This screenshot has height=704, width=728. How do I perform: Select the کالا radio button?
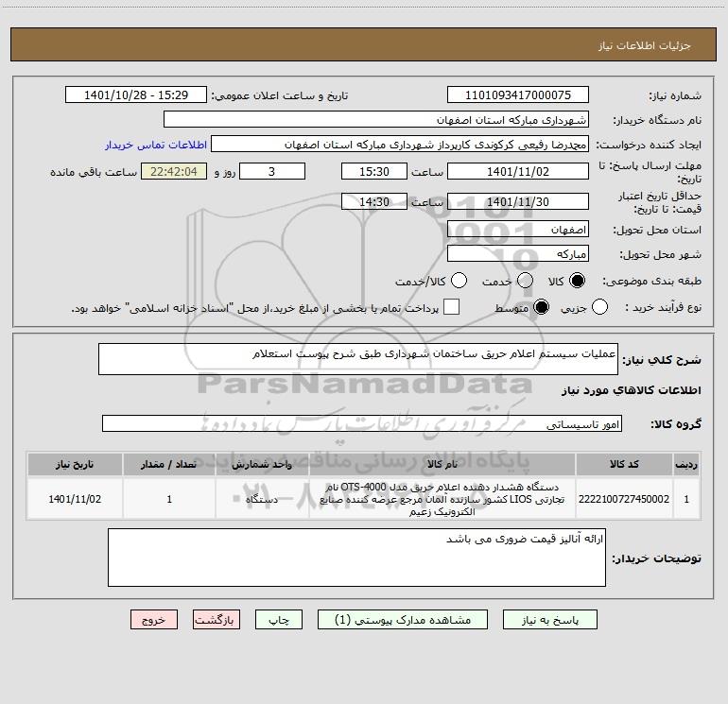tap(577, 281)
